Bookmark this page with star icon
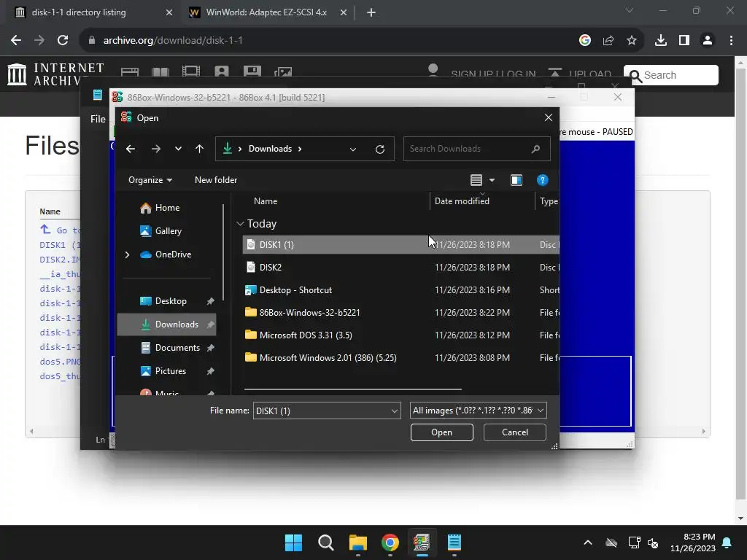The height and width of the screenshot is (560, 747). [x=632, y=41]
